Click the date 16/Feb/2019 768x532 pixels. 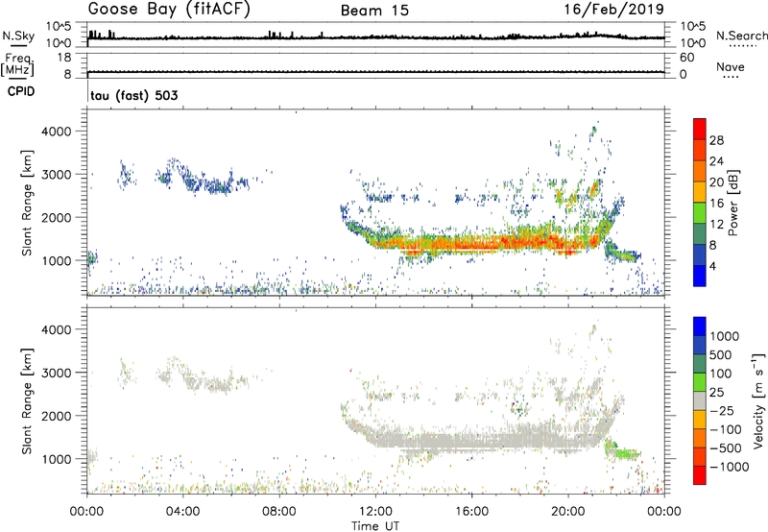614,10
